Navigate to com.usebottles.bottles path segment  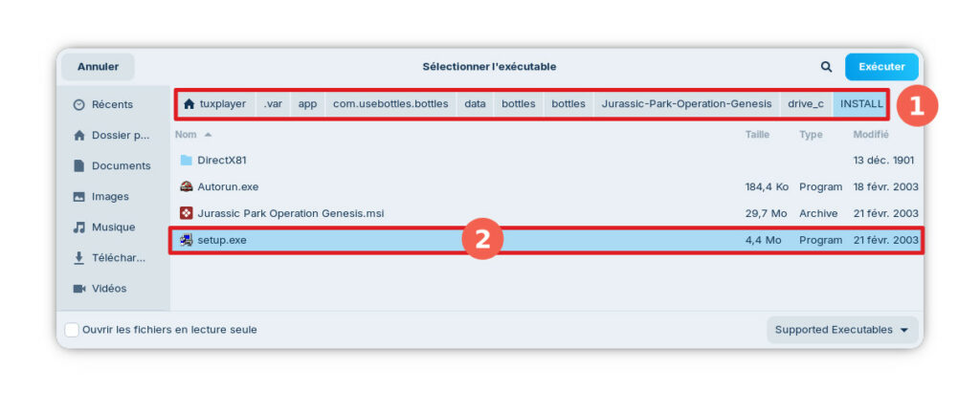390,103
